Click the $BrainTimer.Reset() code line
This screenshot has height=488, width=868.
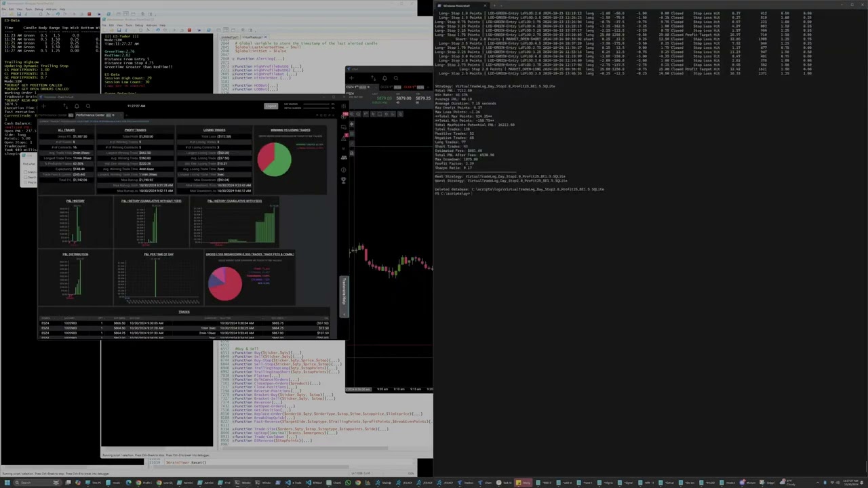coord(186,462)
